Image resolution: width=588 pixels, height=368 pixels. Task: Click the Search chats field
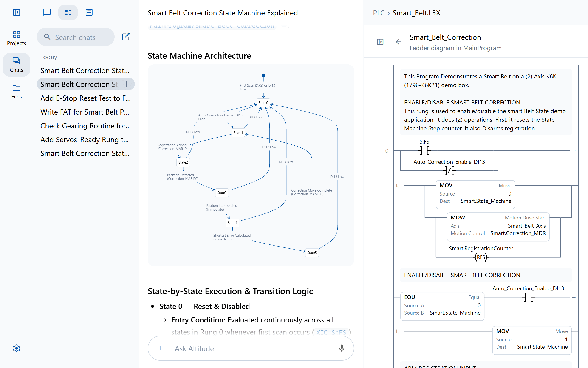pos(76,37)
